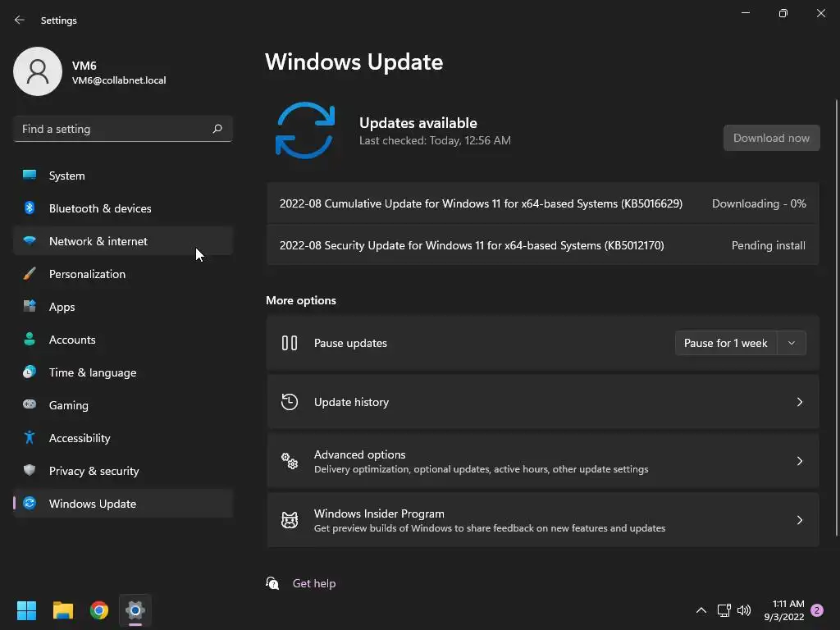Click the Accounts person icon
The width and height of the screenshot is (840, 630).
point(30,339)
